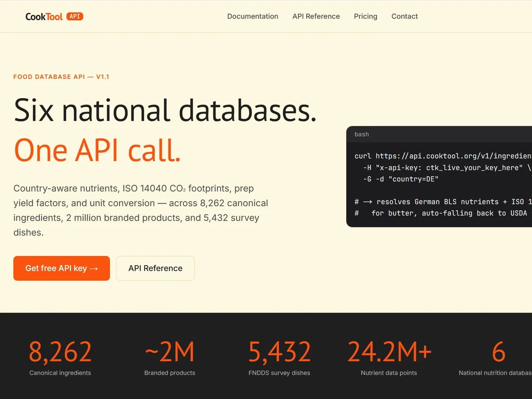Click the Nutrient data points label
This screenshot has width=532, height=399.
coord(389,373)
